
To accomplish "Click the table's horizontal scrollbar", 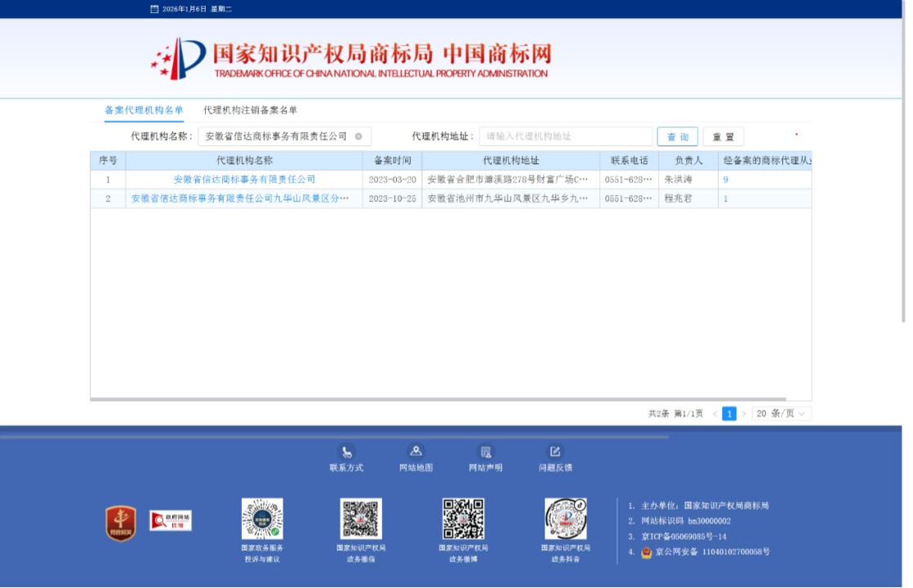I will click(449, 399).
